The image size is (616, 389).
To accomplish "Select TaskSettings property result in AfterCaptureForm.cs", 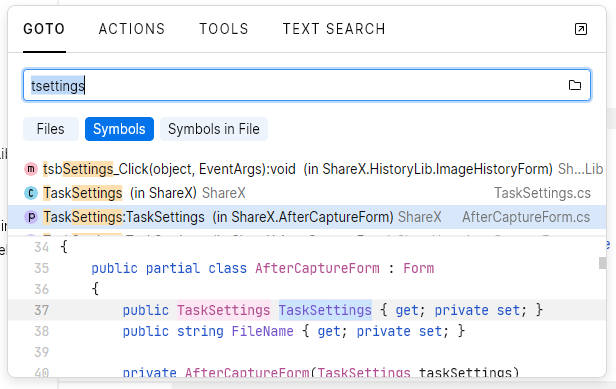I will [x=307, y=217].
